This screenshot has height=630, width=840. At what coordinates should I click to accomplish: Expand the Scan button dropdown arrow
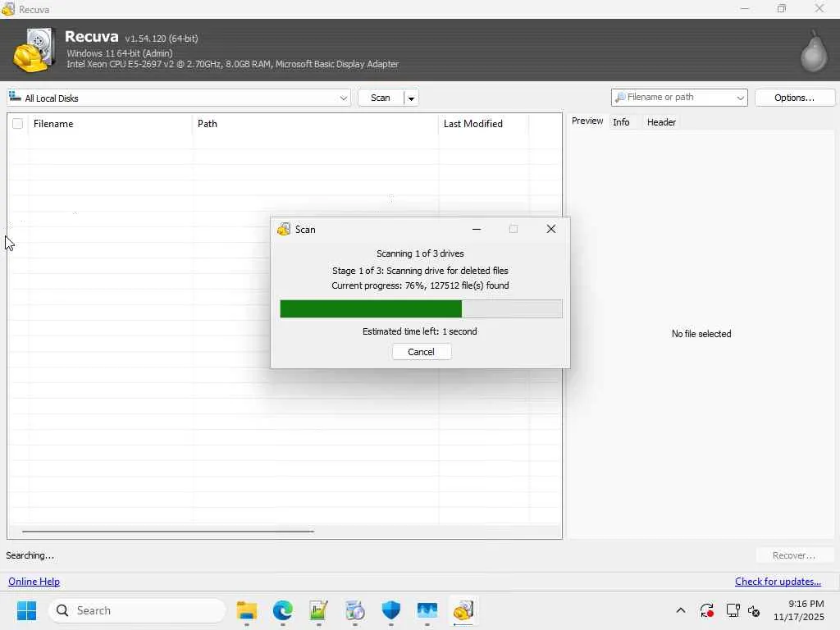pyautogui.click(x=412, y=98)
